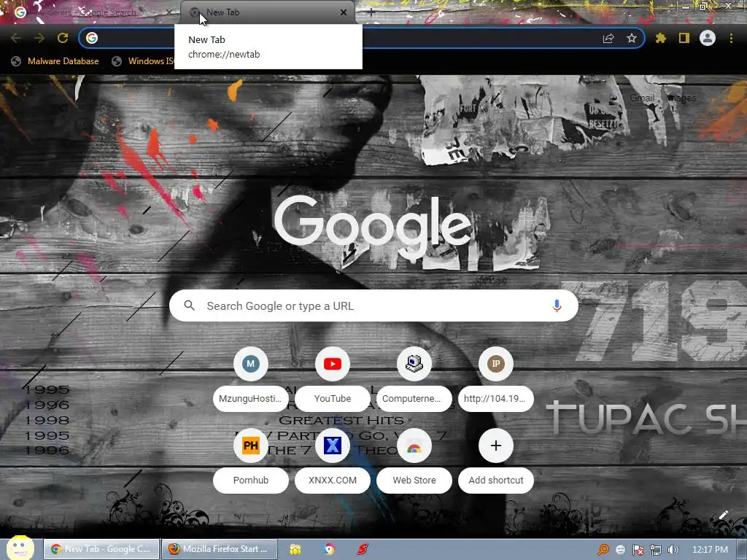Toggle the Chrome side panel
Viewport: 747px width, 560px height.
684,38
